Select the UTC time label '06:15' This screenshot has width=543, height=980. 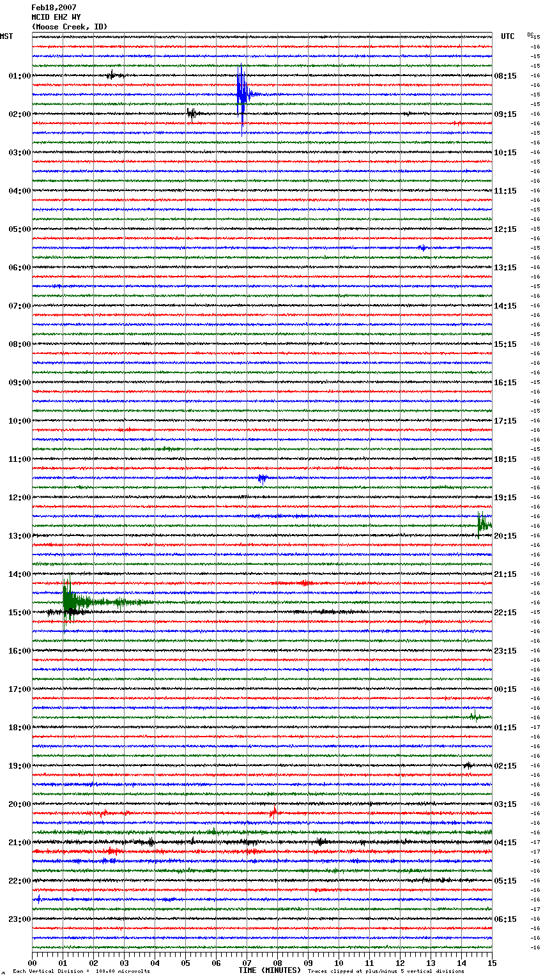(x=505, y=919)
